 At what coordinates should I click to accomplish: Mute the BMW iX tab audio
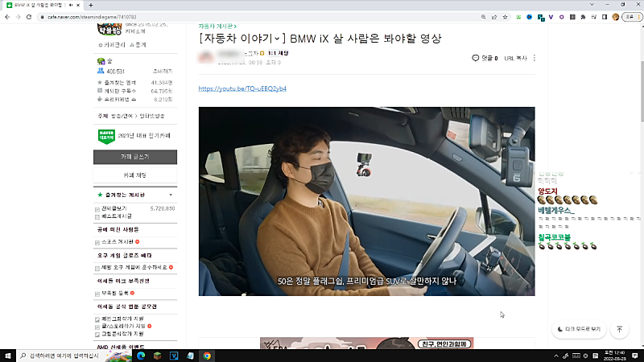pos(71,6)
